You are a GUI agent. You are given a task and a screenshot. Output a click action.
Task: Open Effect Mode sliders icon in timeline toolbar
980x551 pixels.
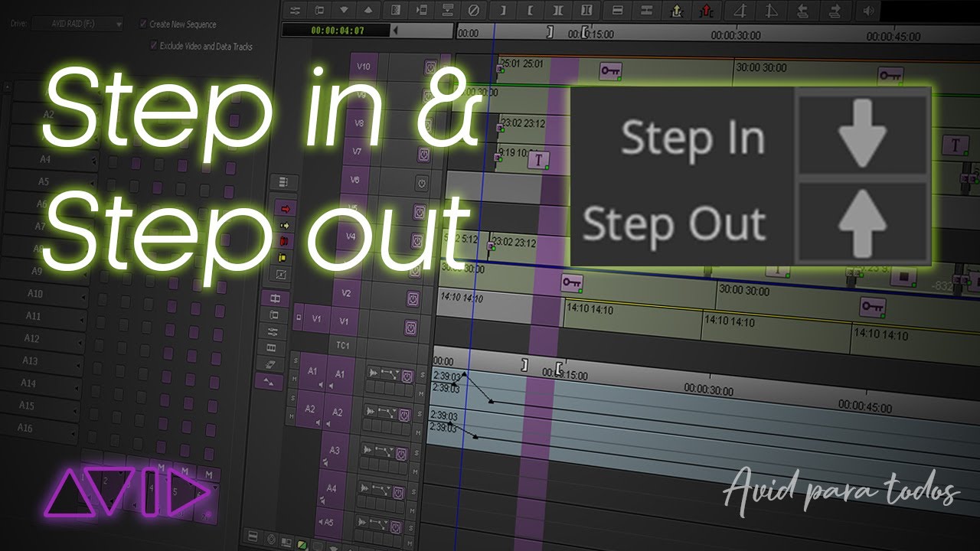296,11
